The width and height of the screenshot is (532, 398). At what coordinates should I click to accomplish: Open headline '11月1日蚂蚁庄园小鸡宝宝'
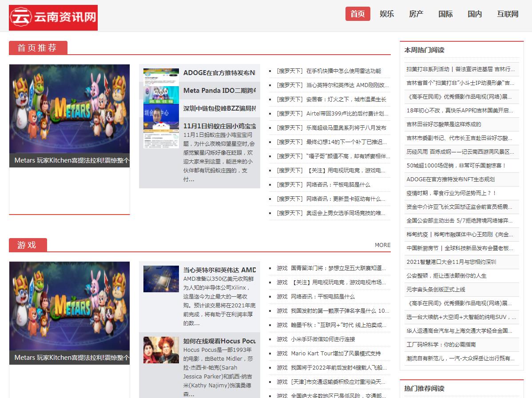coord(219,126)
